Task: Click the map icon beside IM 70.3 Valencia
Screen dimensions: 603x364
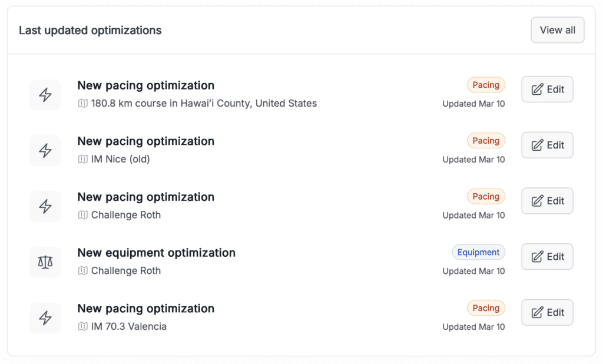Action: tap(82, 327)
